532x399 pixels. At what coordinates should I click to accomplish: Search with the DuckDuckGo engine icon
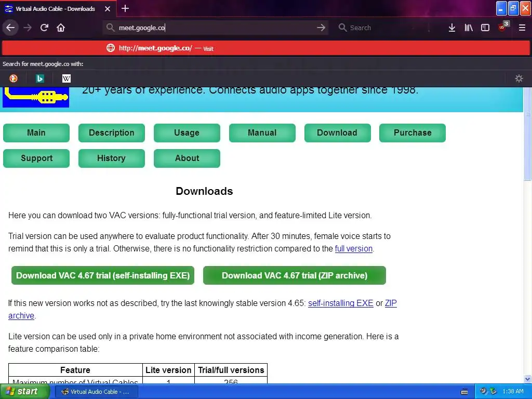click(x=14, y=79)
